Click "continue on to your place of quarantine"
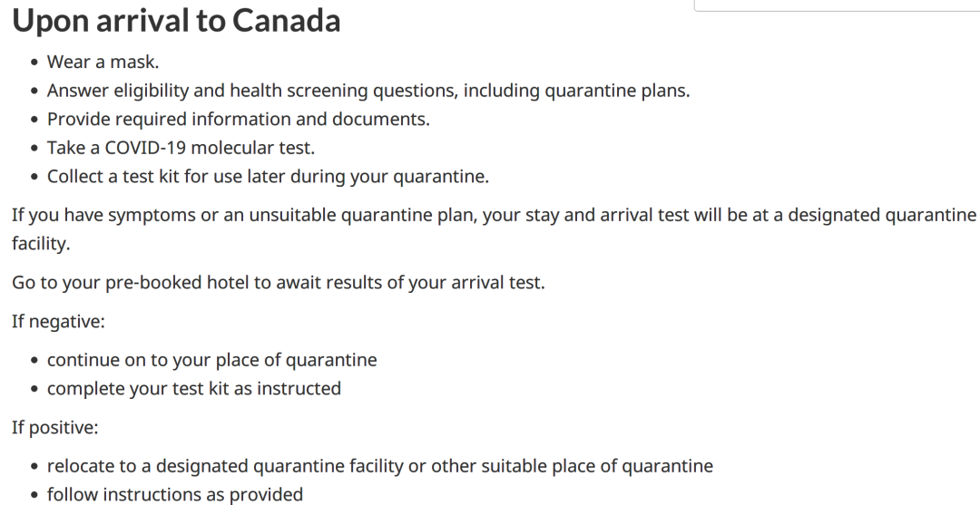 click(211, 360)
